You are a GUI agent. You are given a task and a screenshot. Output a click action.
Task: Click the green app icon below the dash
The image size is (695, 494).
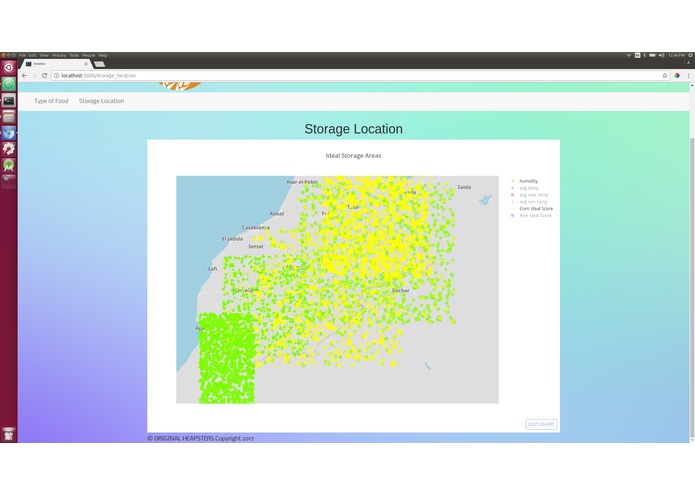coord(8,84)
